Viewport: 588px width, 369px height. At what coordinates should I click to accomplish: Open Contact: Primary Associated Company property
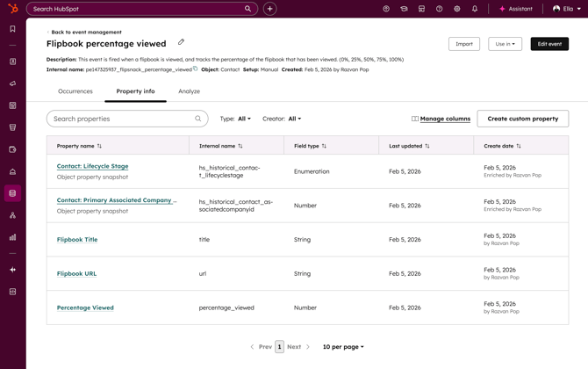(117, 200)
